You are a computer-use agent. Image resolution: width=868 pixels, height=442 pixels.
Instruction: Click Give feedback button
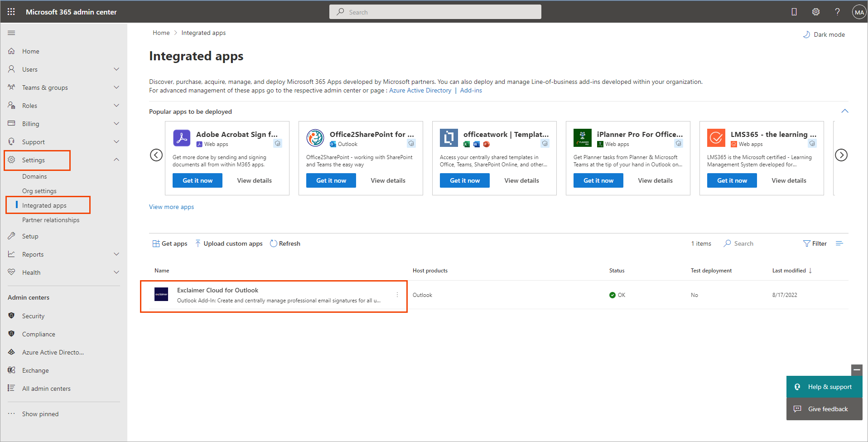point(824,409)
